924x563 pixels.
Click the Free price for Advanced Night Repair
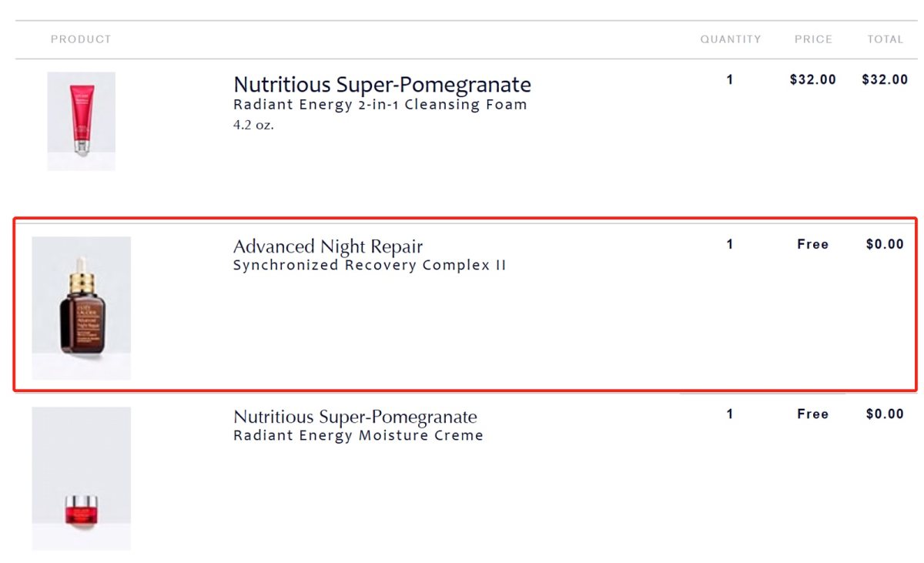click(x=812, y=244)
